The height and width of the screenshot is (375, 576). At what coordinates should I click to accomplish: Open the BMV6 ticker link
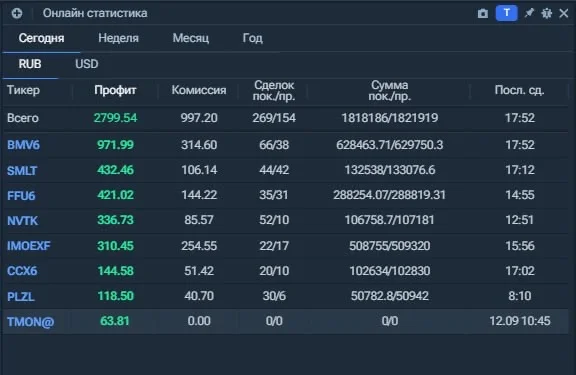tap(24, 145)
